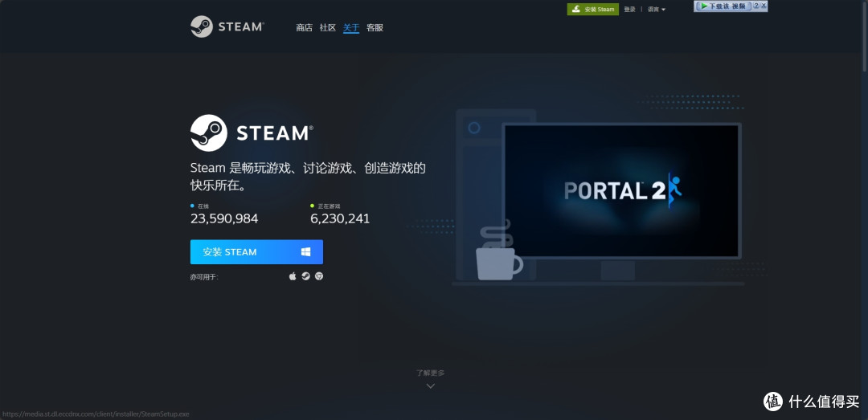Click the Steam tagline text about 畅玩游戏
Viewport: 868px width, 420px height.
coord(308,177)
